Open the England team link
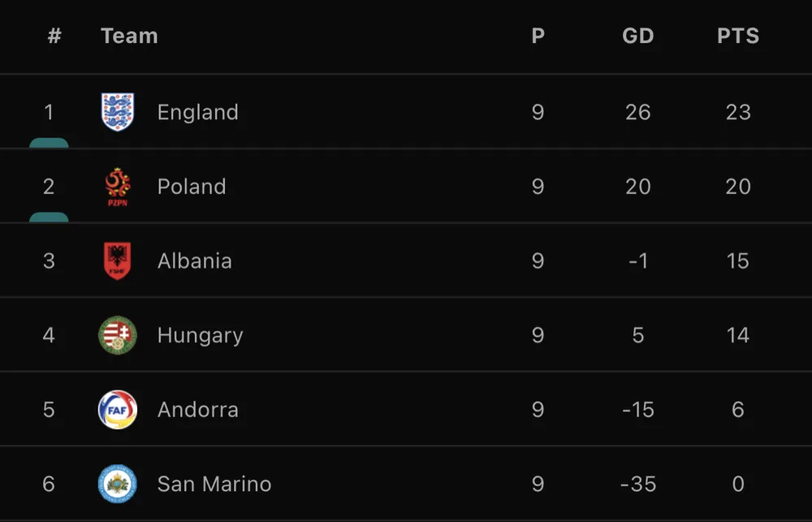The height and width of the screenshot is (522, 812). coord(197,112)
